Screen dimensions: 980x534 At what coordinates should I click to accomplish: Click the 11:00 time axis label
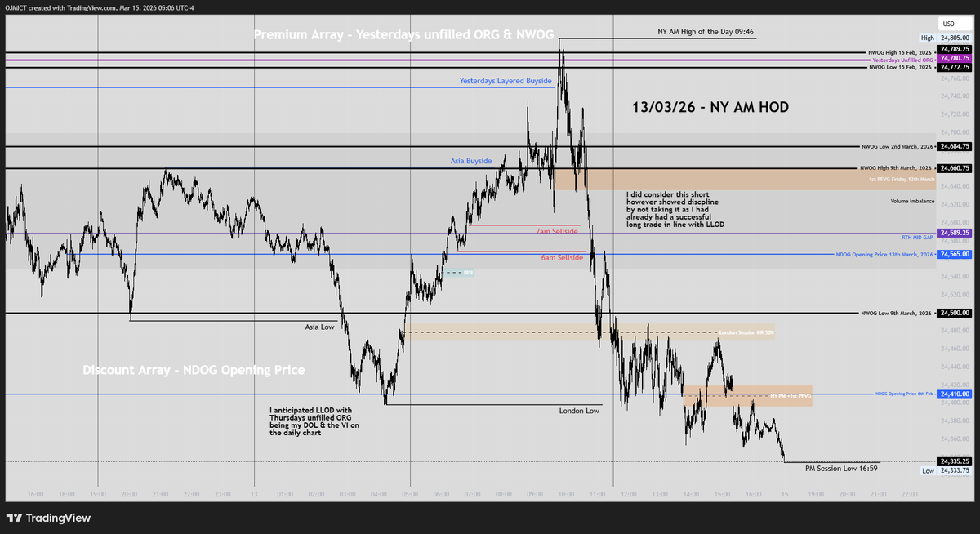coord(598,495)
